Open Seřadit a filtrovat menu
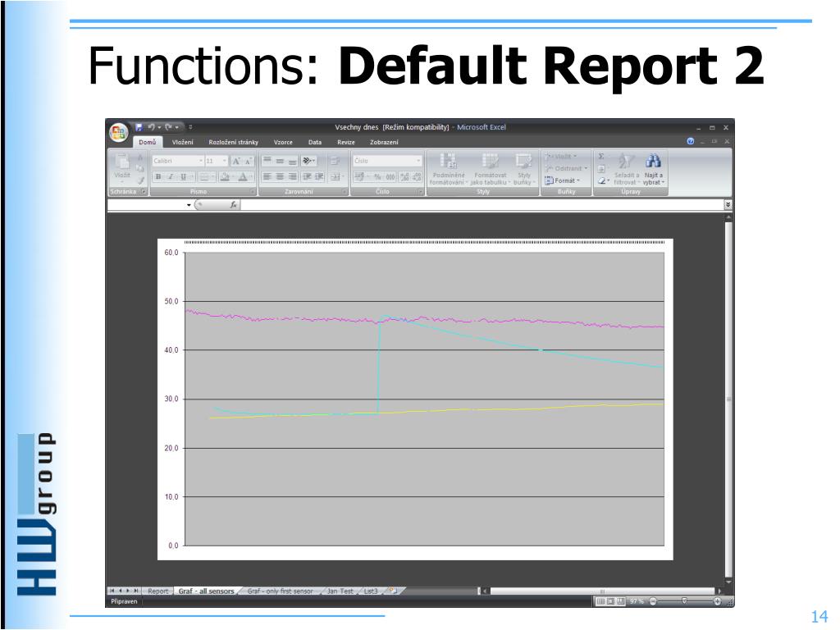The height and width of the screenshot is (630, 840). (x=626, y=169)
